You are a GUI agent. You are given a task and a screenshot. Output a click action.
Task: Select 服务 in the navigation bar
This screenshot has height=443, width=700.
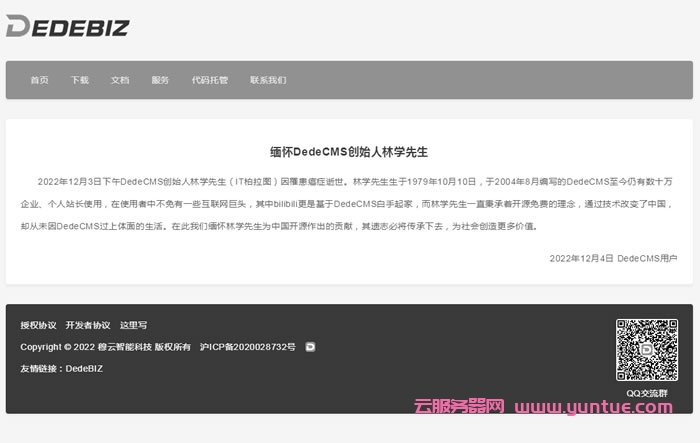[x=160, y=80]
